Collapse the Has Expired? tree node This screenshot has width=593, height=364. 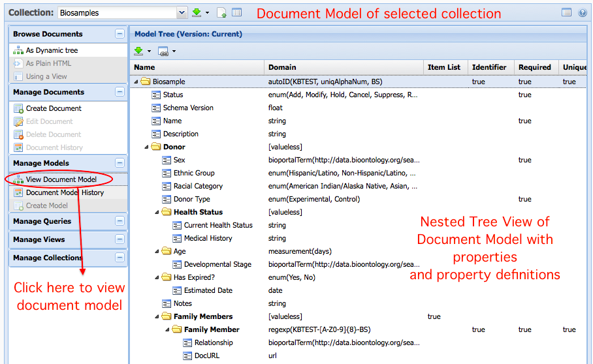(157, 277)
